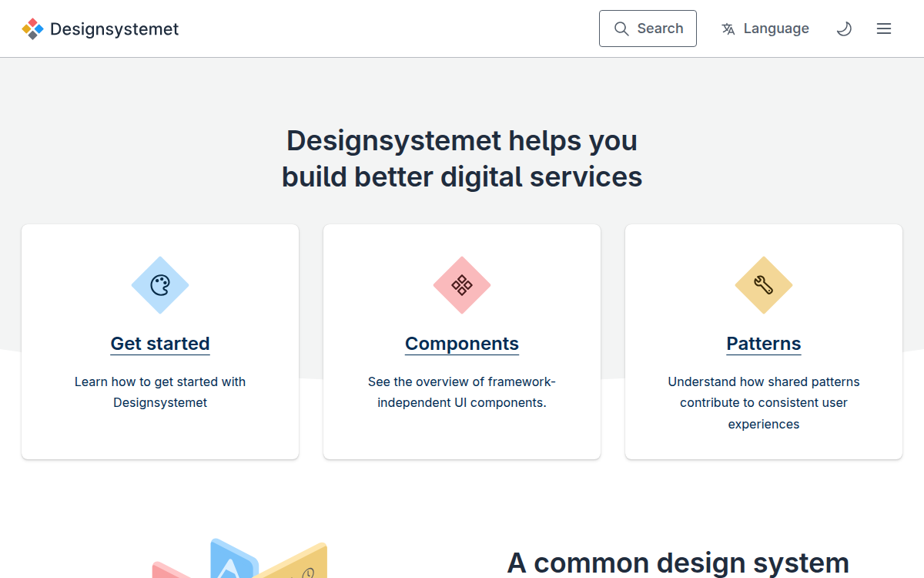Click the Designsystemet diamond logo icon
This screenshot has height=578, width=924.
pyautogui.click(x=32, y=29)
